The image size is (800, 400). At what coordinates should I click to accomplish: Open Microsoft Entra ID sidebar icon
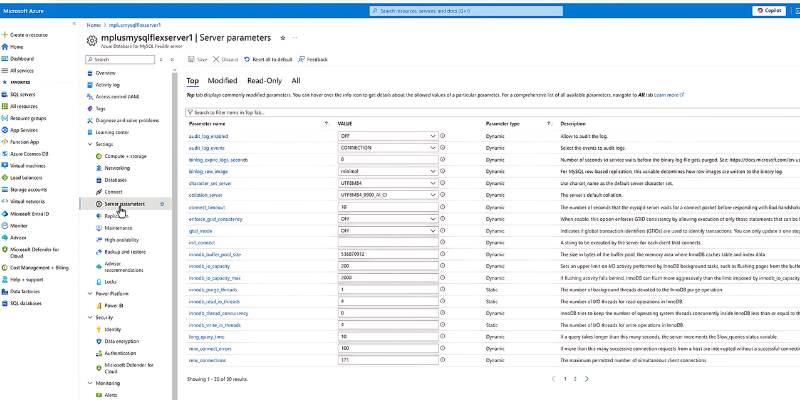(5, 214)
